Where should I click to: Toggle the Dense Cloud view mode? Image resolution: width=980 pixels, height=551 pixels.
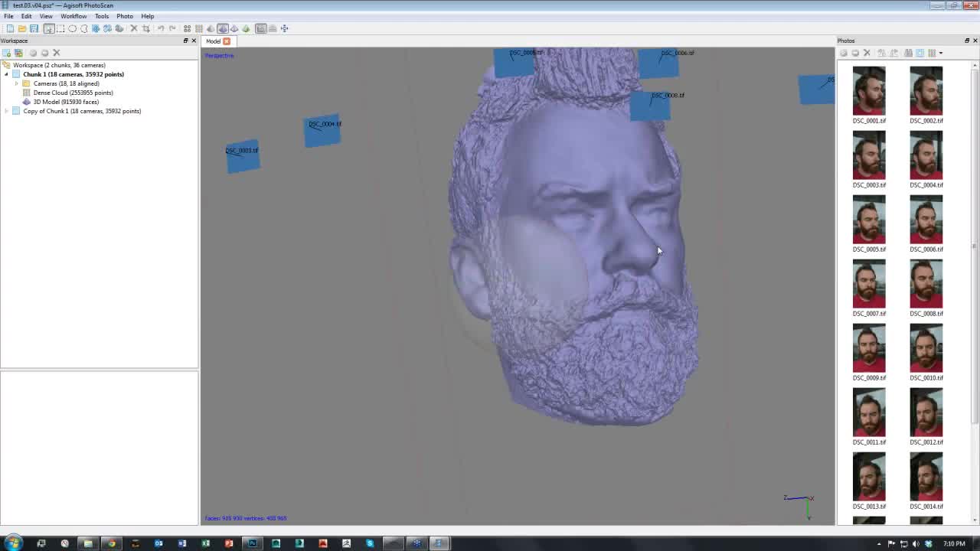[x=199, y=28]
